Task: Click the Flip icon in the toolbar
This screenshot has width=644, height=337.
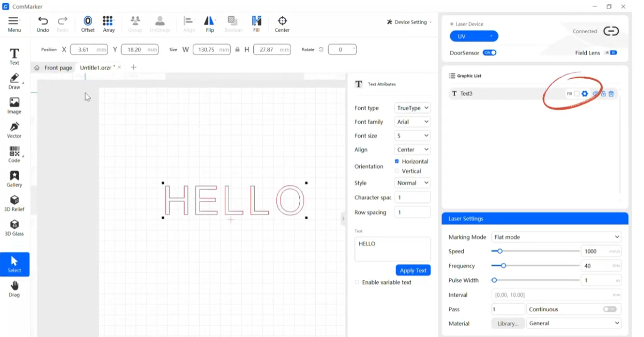Action: coord(210,23)
